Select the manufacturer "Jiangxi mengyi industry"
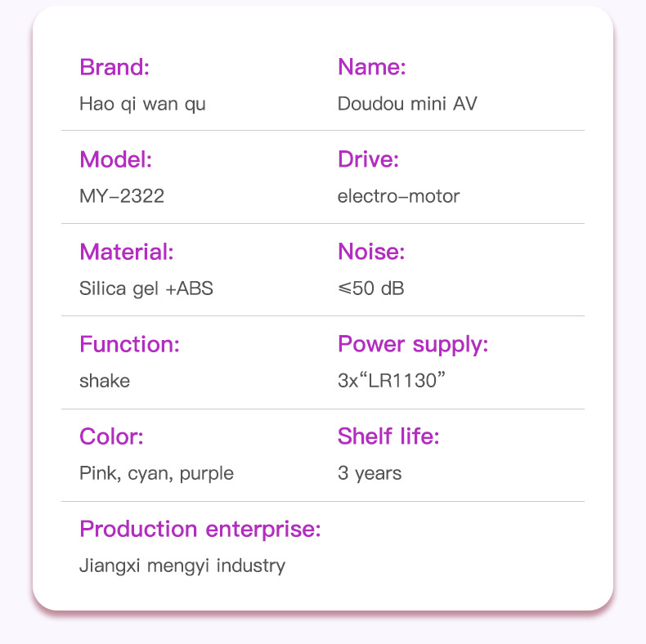646x644 pixels. coord(182,566)
